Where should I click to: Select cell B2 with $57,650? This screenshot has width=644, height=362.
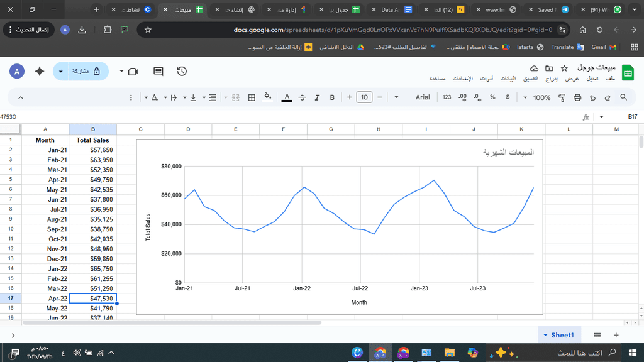[x=92, y=150]
